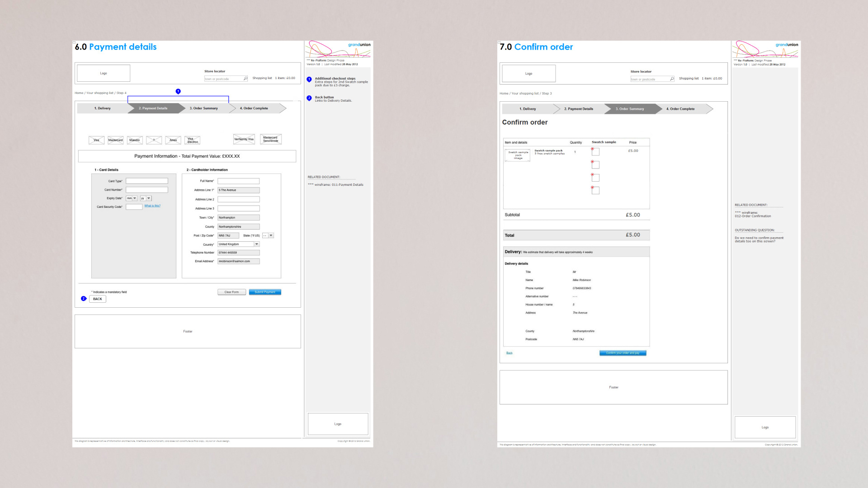Click the Amex card logo placeholder
The image size is (868, 488).
tap(173, 140)
